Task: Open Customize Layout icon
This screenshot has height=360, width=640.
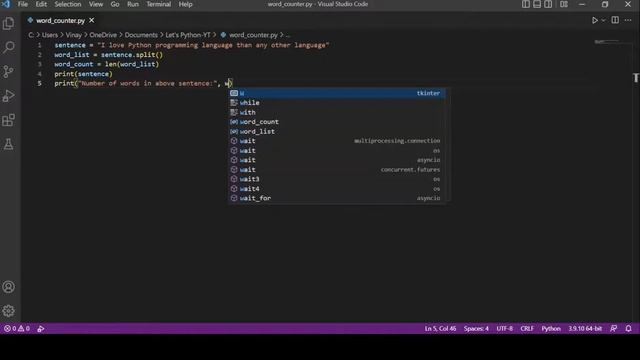Action: pos(564,4)
